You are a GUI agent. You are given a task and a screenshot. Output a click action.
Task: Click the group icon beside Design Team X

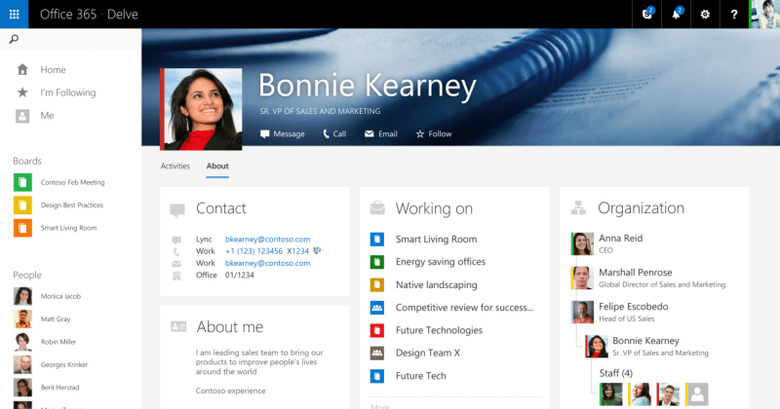click(377, 353)
